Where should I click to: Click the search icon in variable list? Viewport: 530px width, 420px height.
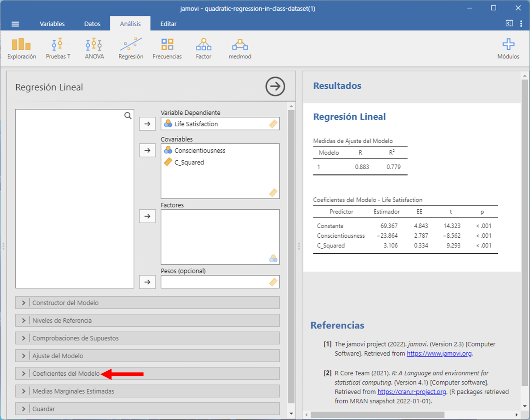click(x=128, y=116)
